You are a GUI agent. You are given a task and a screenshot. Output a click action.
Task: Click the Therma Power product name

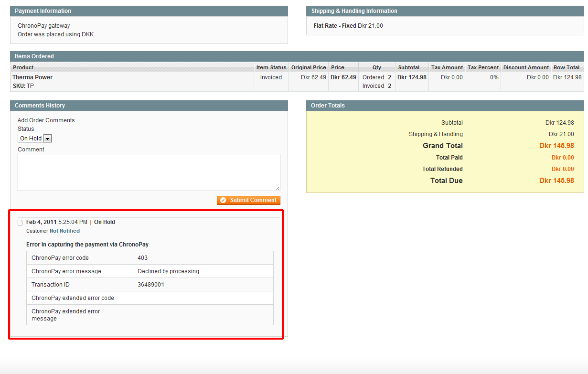click(x=32, y=77)
